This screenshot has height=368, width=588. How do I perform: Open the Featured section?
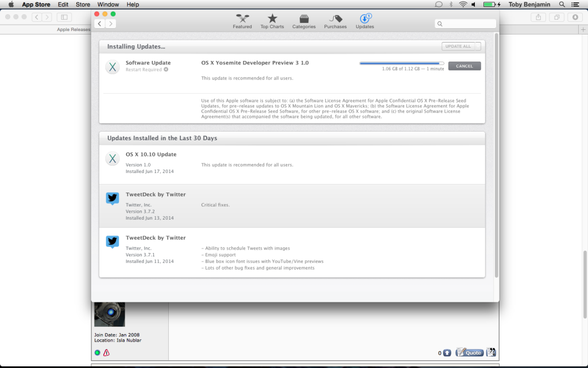pos(242,21)
